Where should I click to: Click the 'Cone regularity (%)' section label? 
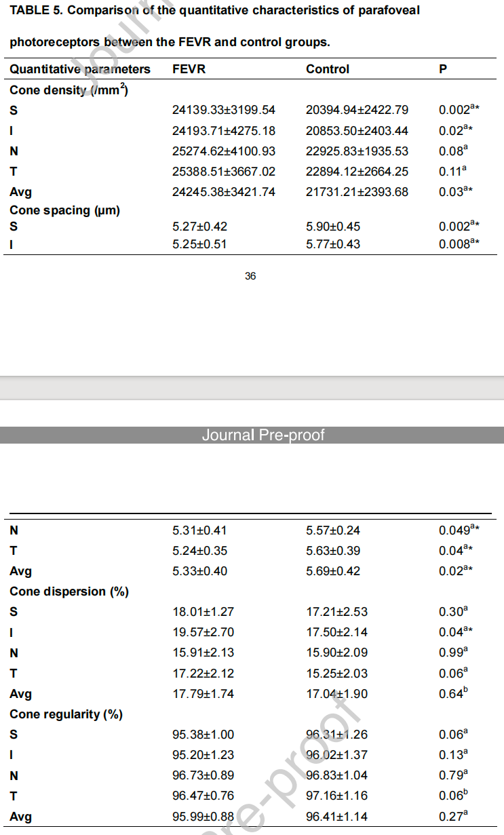coord(66,714)
